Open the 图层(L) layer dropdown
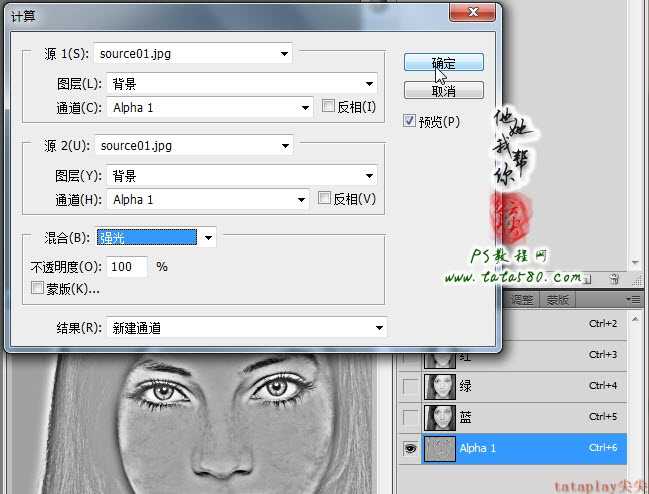The height and width of the screenshot is (494, 649). pos(242,84)
